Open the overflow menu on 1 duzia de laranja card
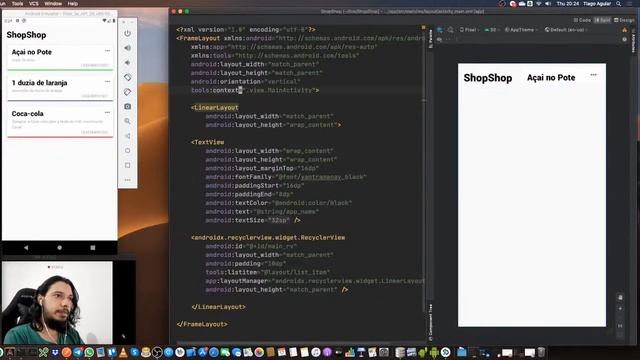Screen dimensions: 640x360 click(107, 82)
